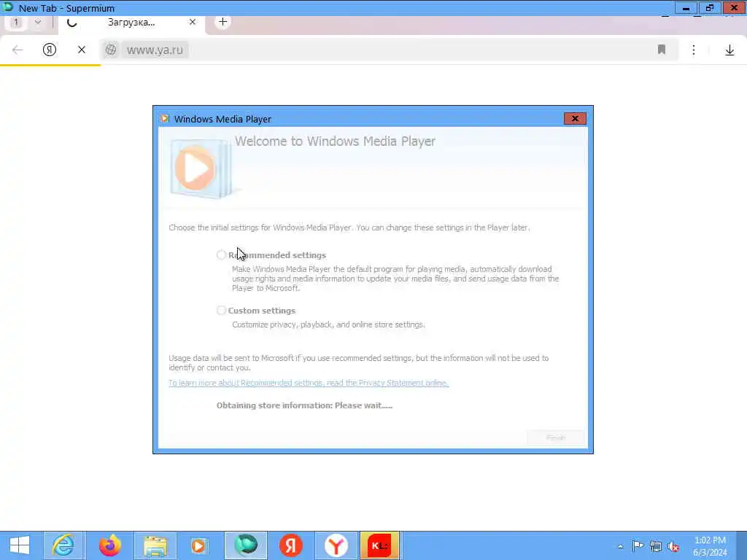
Task: Switch to Supermium taskbar icon
Action: pos(246,545)
